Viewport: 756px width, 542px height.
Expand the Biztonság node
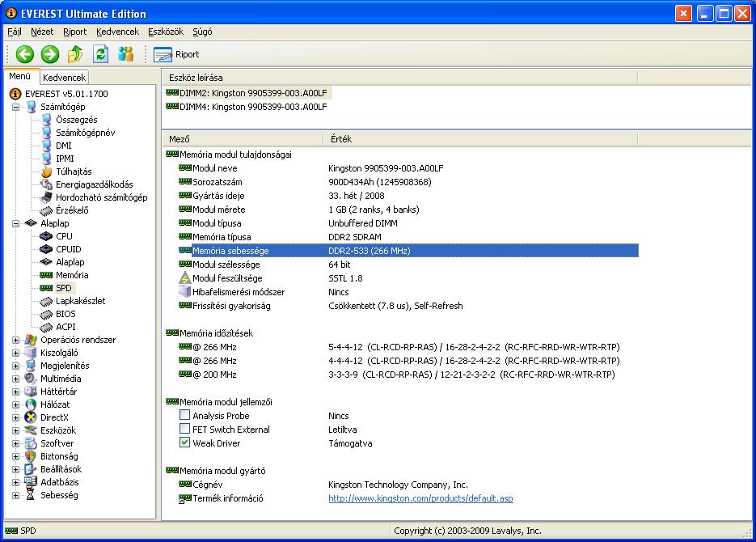click(16, 456)
